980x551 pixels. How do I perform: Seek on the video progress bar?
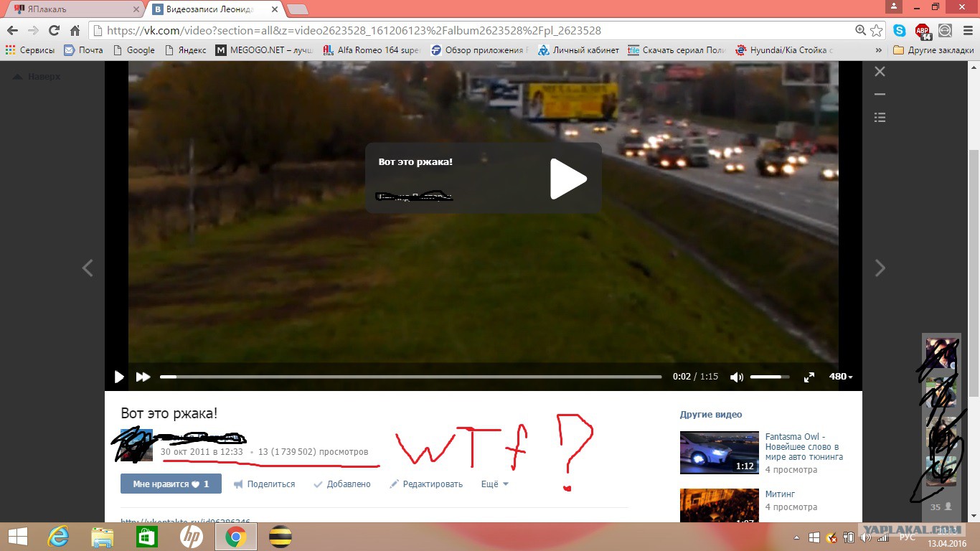pyautogui.click(x=410, y=377)
